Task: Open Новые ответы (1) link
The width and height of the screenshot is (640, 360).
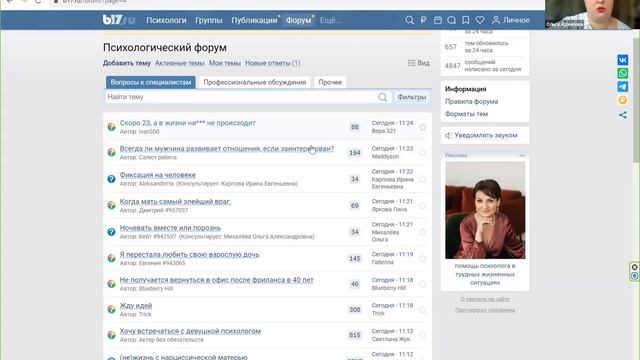Action: [x=273, y=63]
